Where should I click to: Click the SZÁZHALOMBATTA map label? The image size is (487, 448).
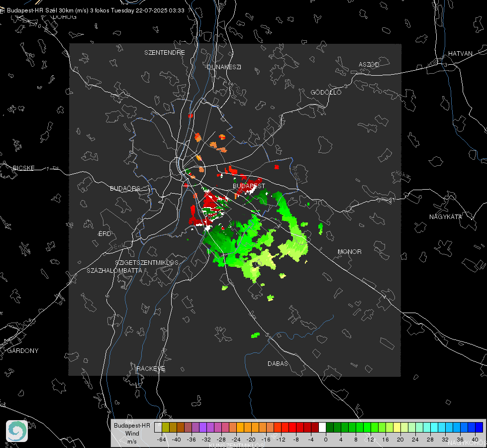[114, 270]
